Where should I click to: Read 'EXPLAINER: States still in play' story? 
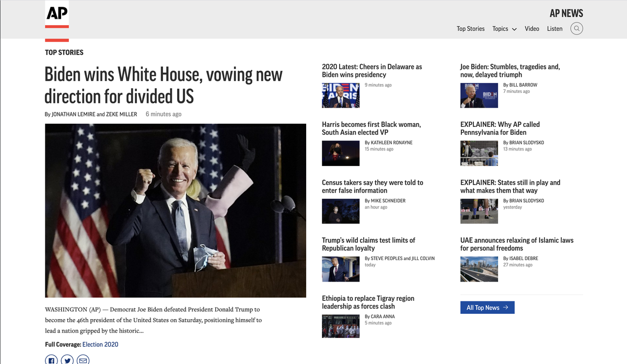pyautogui.click(x=510, y=186)
